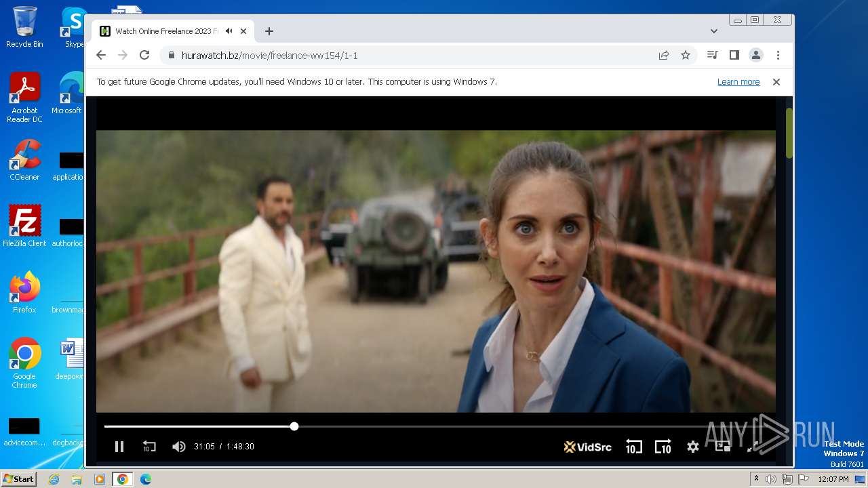Viewport: 868px width, 488px height.
Task: Click Learn more link in update bar
Action: point(738,82)
